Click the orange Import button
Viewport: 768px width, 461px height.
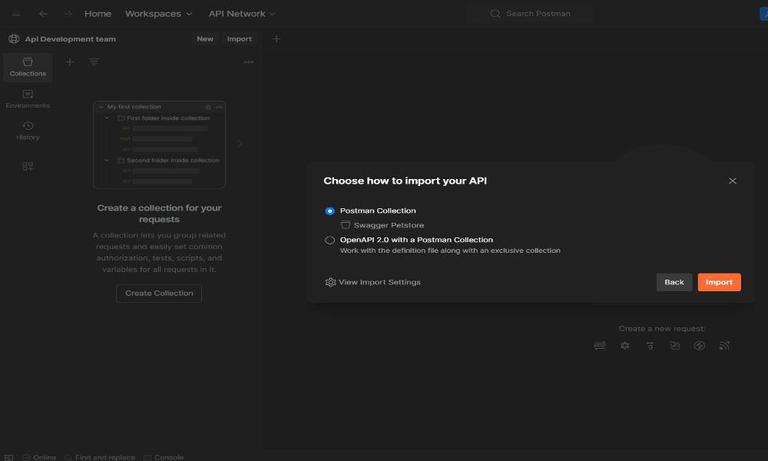[719, 282]
